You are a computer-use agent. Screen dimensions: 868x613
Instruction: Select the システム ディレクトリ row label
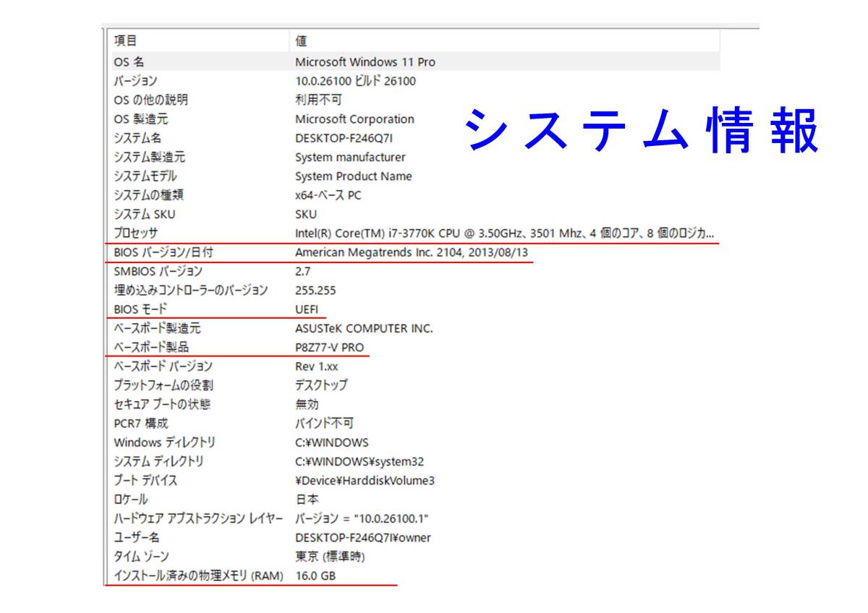click(158, 461)
